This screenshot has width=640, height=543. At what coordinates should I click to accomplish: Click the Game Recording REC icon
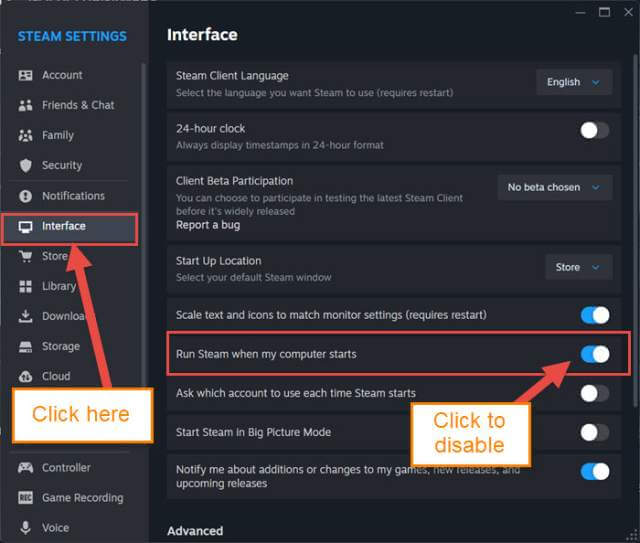pos(25,498)
